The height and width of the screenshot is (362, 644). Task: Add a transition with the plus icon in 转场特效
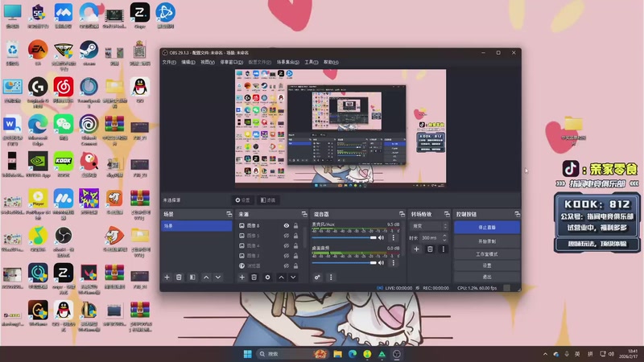tap(416, 249)
